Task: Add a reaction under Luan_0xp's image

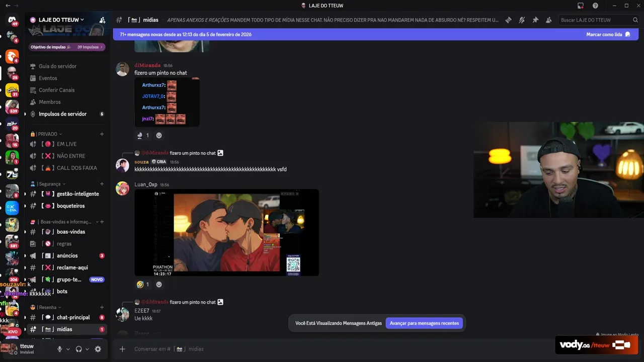Action: pos(159,285)
